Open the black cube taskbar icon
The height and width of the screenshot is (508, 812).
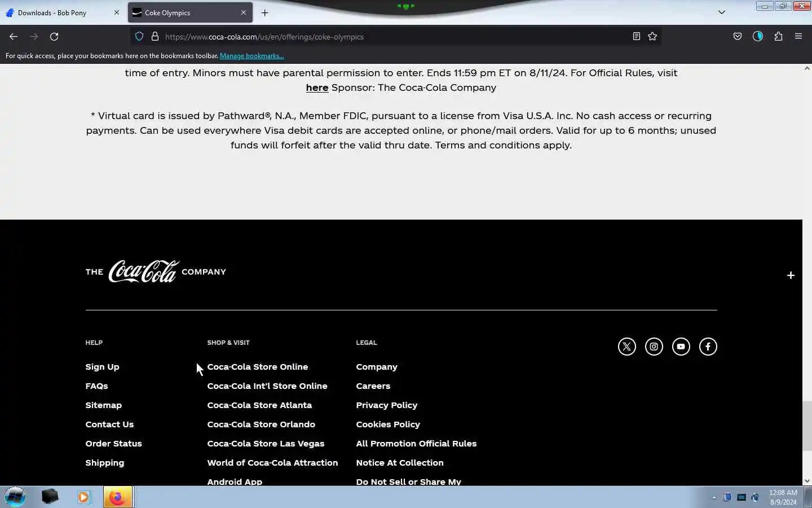(x=50, y=497)
